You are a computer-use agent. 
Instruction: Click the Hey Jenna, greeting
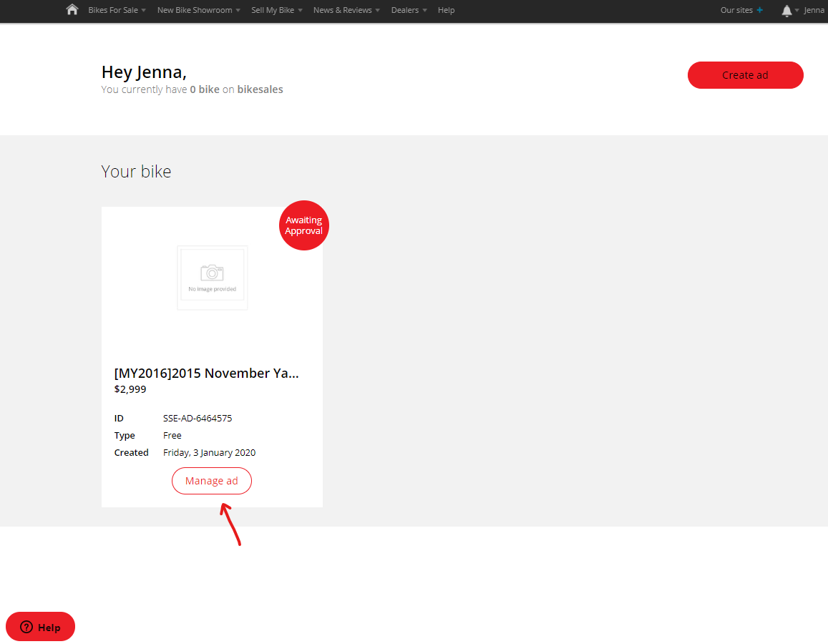tap(144, 72)
